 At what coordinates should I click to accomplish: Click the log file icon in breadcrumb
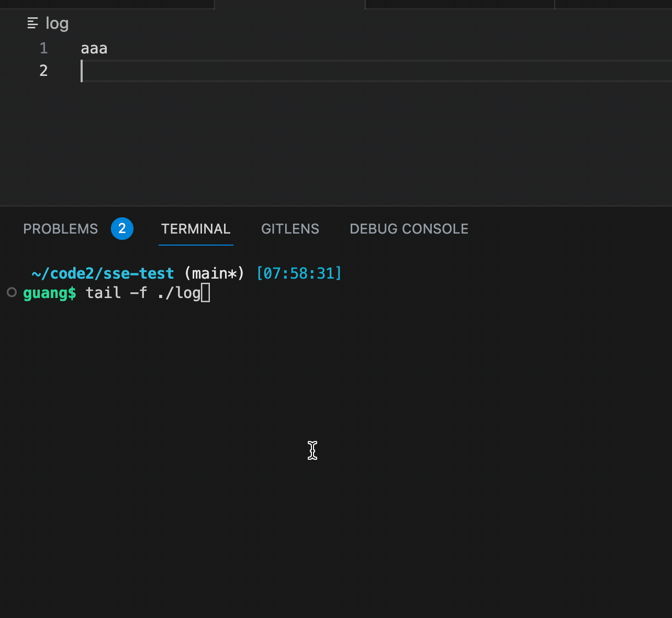coord(32,23)
